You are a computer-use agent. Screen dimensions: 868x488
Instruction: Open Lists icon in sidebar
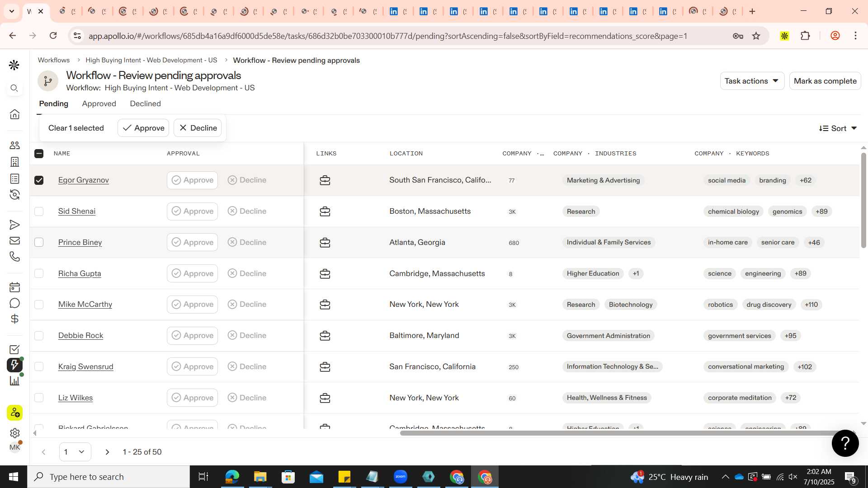click(x=14, y=178)
